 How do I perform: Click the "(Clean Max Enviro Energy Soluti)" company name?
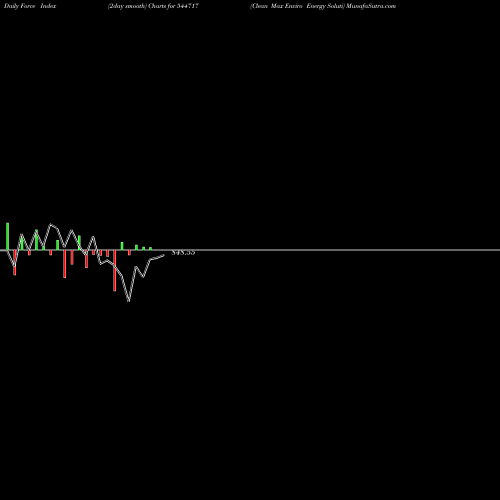pyautogui.click(x=297, y=6)
